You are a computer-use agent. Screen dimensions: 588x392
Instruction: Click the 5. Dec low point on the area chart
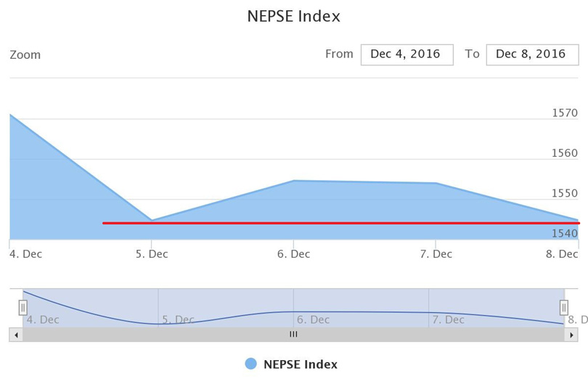coord(152,220)
